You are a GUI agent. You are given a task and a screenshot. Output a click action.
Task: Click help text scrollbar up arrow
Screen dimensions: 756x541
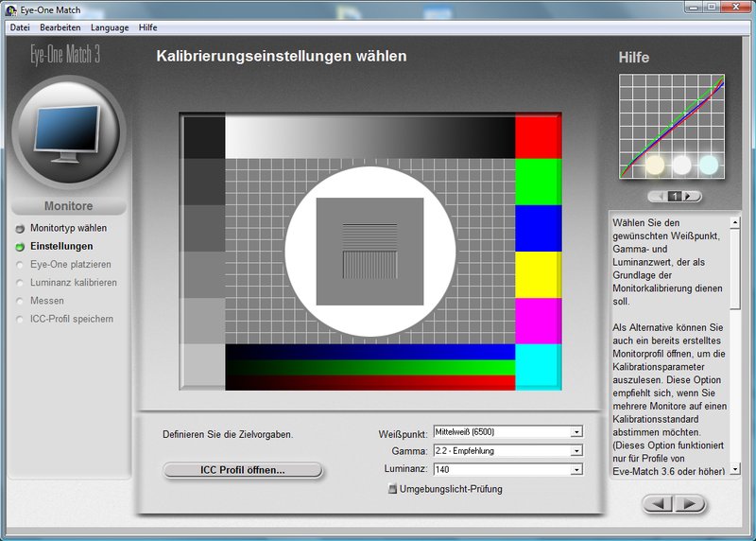tap(735, 222)
